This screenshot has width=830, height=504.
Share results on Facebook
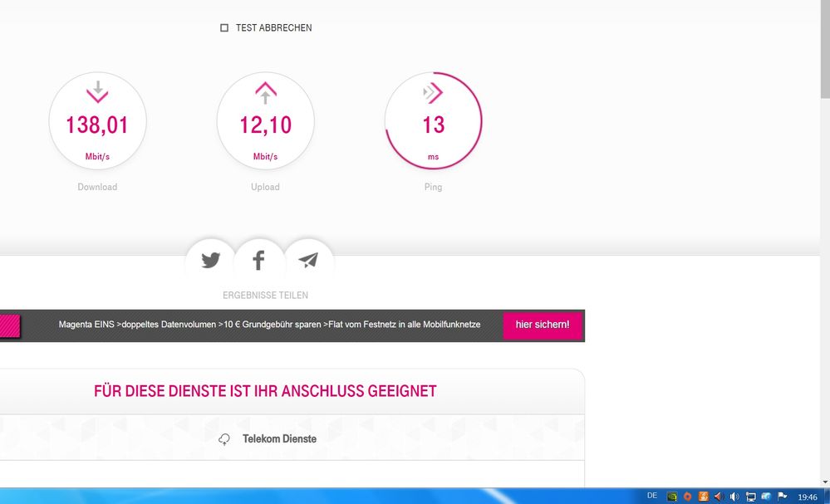click(258, 260)
